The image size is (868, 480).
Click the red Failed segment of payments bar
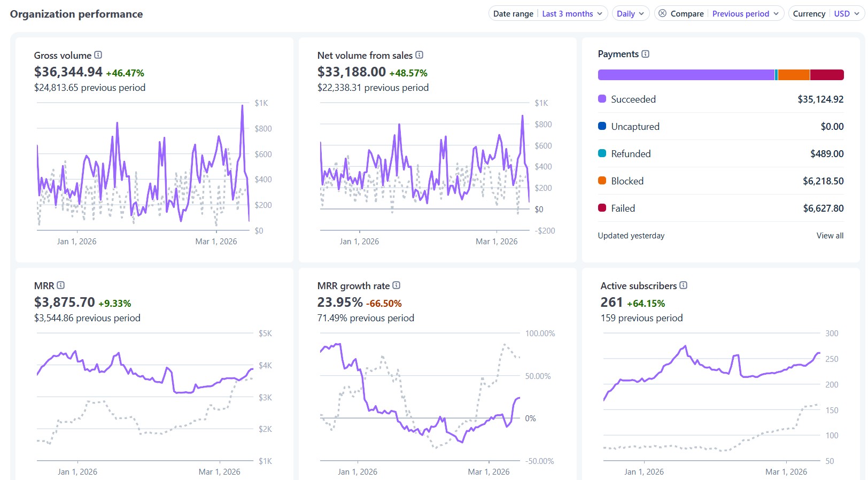827,75
